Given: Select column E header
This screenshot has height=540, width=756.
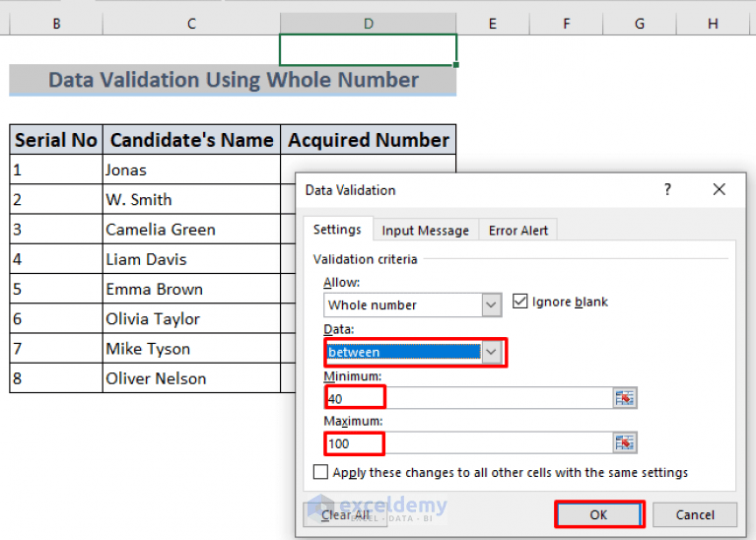Looking at the screenshot, I should (493, 24).
